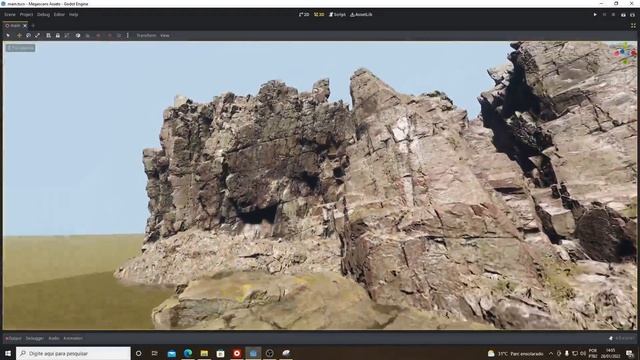Image resolution: width=640 pixels, height=360 pixels.
Task: Toggle use local space
Action: click(78, 36)
